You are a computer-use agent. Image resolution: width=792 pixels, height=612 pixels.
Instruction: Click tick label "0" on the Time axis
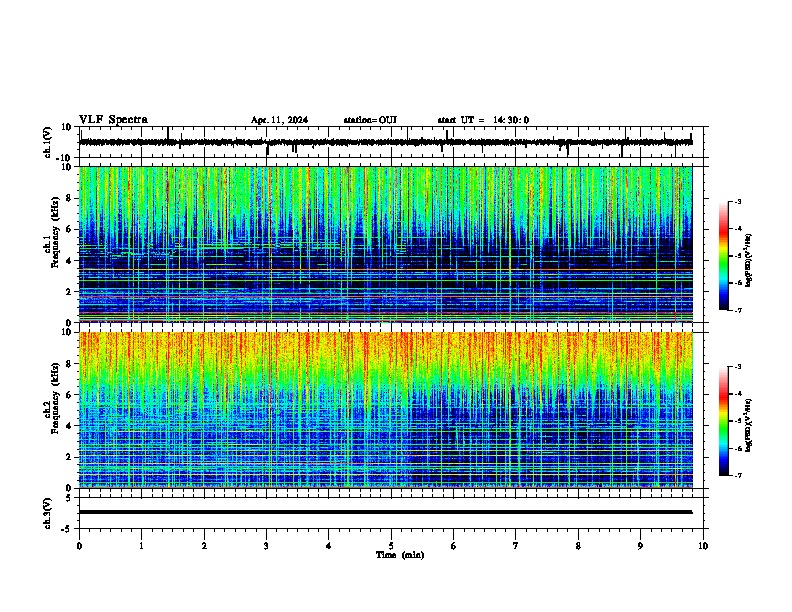pos(79,546)
